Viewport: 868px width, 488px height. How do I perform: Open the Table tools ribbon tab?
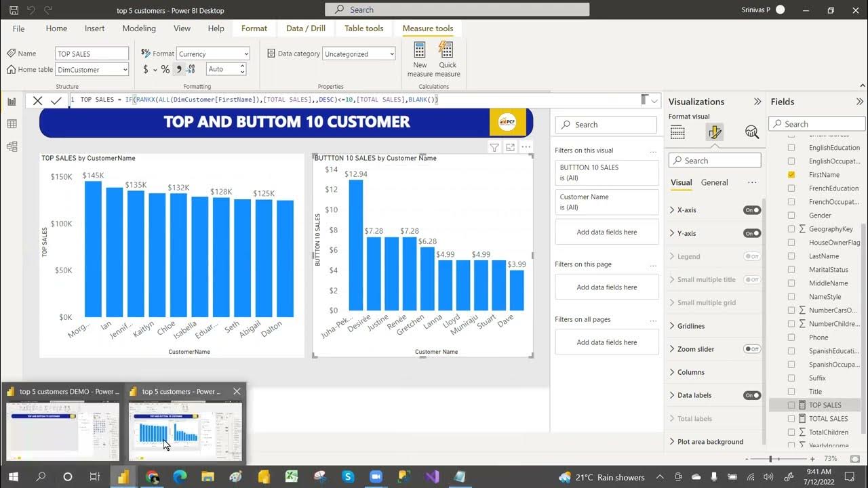tap(363, 28)
